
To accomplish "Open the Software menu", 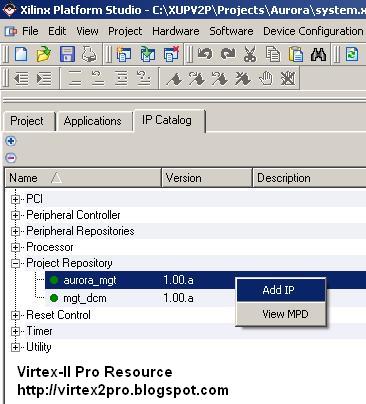I will click(x=231, y=31).
